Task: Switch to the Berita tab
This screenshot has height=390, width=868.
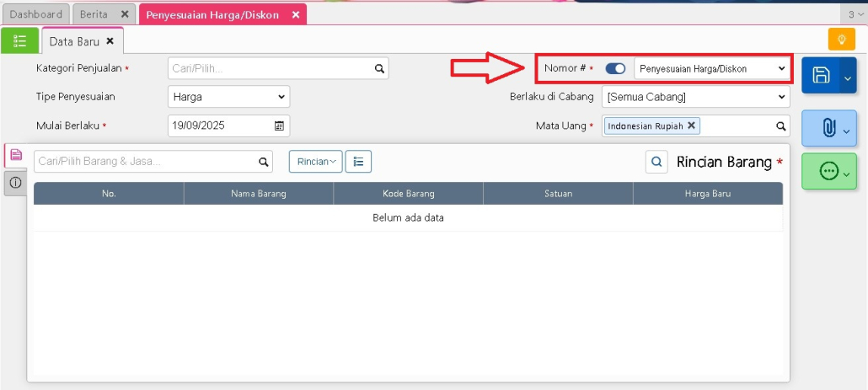Action: [x=94, y=14]
